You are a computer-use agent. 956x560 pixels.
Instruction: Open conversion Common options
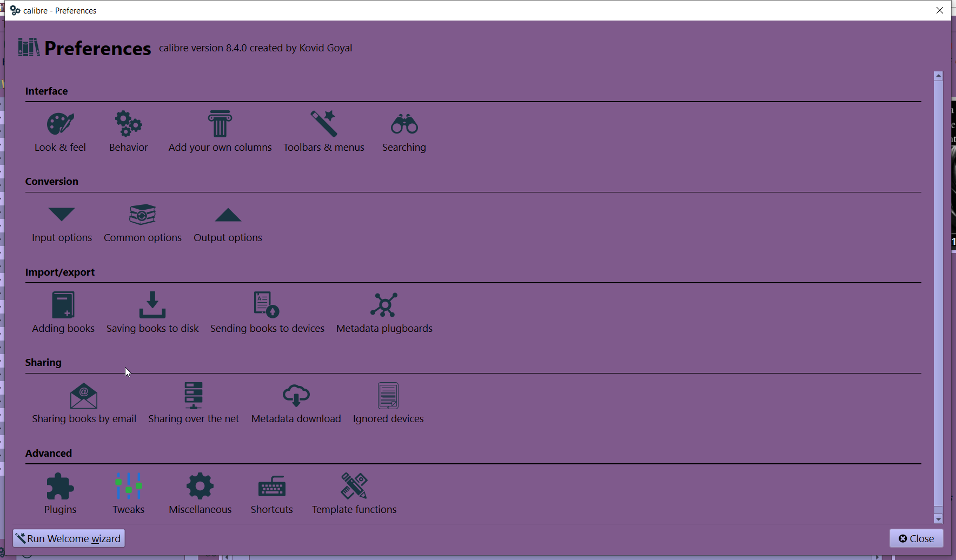pyautogui.click(x=143, y=223)
